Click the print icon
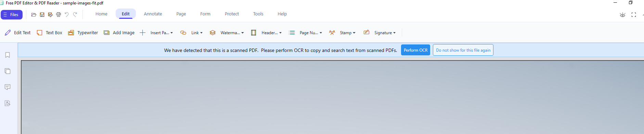This screenshot has width=644, height=134. click(x=59, y=15)
